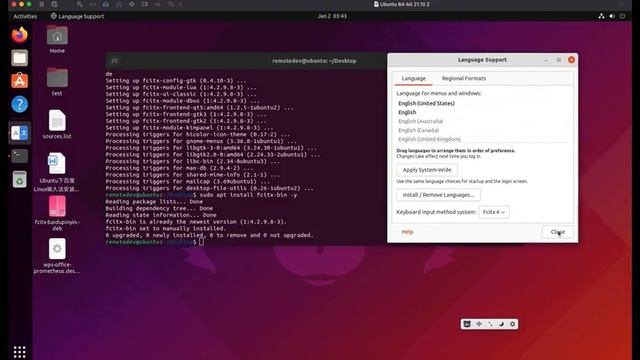Open the clock date menu in top bar
The width and height of the screenshot is (640, 360).
[x=332, y=16]
